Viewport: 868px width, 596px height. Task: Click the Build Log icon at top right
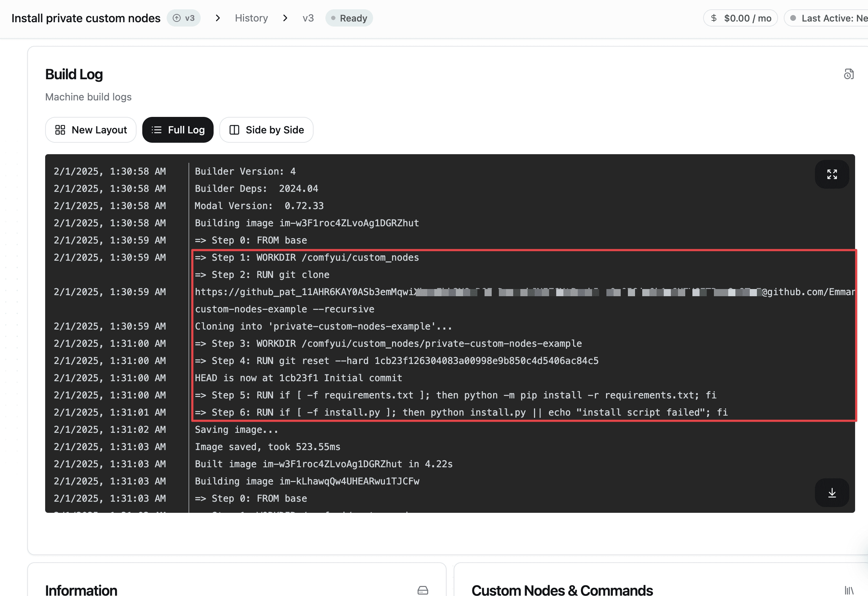(x=849, y=74)
